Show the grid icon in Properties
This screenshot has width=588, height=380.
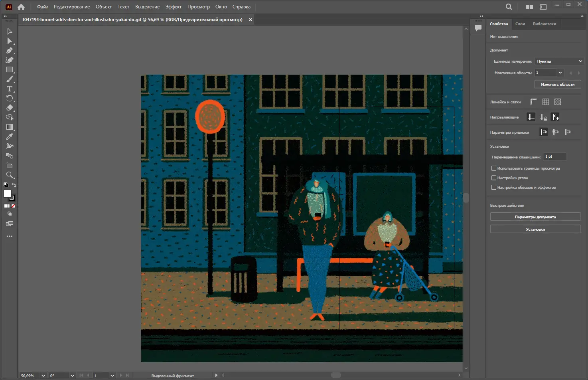(x=545, y=102)
